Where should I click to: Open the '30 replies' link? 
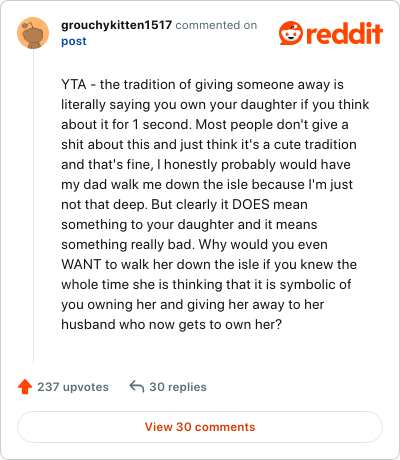click(x=178, y=387)
